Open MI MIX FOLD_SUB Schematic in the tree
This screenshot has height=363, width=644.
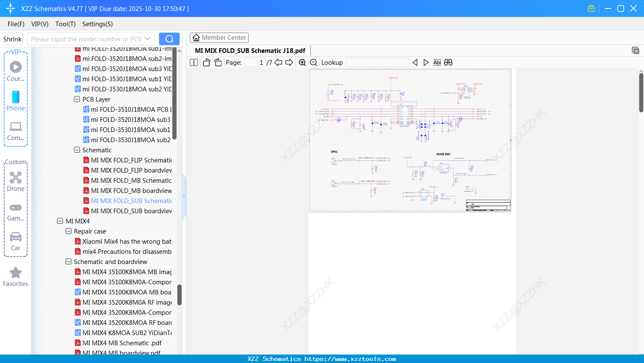[128, 201]
